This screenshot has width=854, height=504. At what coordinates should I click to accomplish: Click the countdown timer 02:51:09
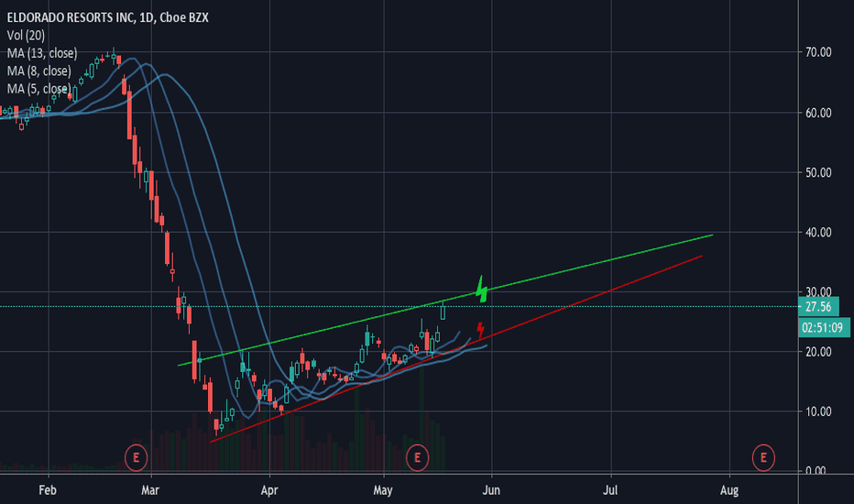point(824,327)
